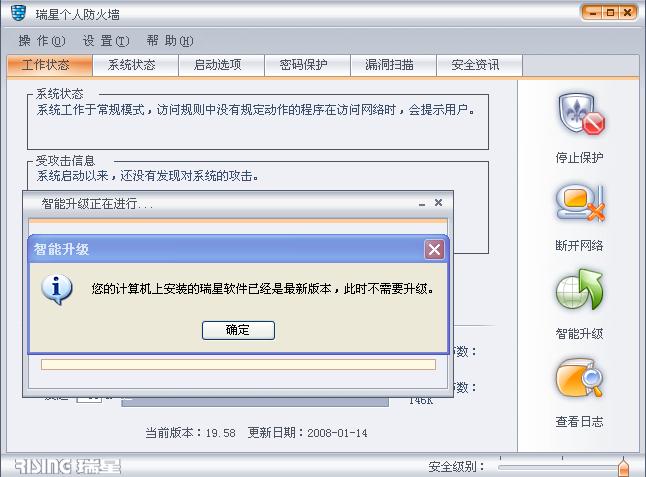
Task: Click the 安全级别 slider handle
Action: [x=623, y=467]
